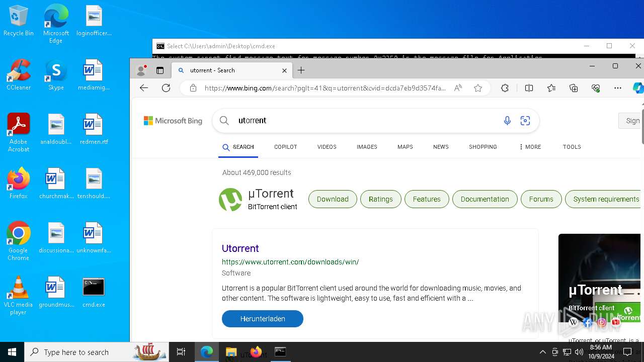644x362 pixels.
Task: Expand the MORE dropdown
Action: [530, 147]
